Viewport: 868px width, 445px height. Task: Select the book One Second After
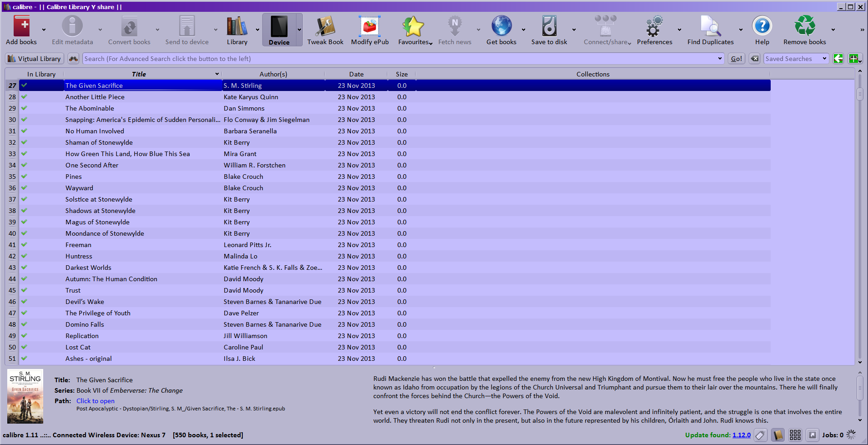coord(395,165)
